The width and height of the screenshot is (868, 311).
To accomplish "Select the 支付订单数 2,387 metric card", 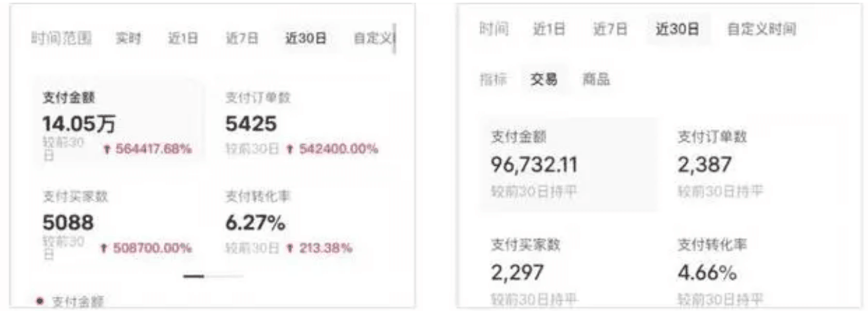I will [749, 165].
